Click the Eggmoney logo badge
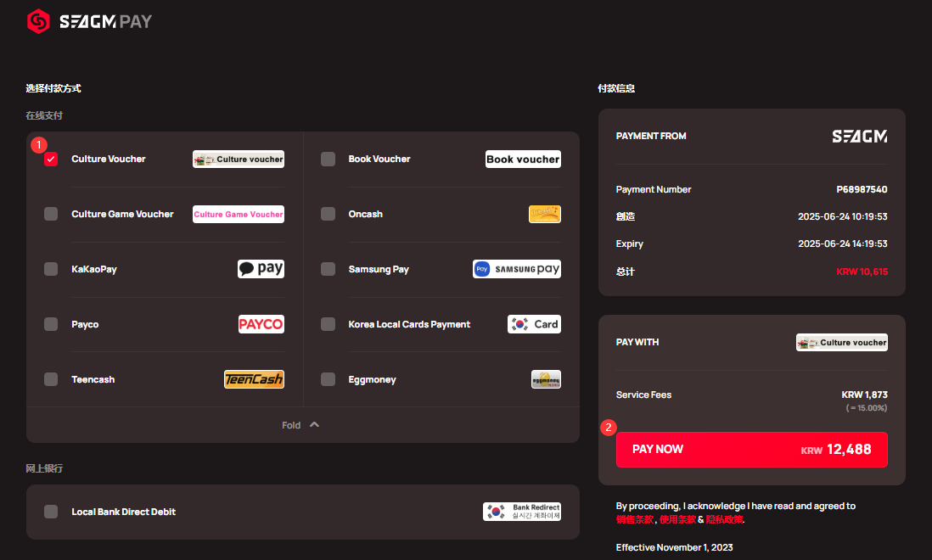 [x=547, y=379]
